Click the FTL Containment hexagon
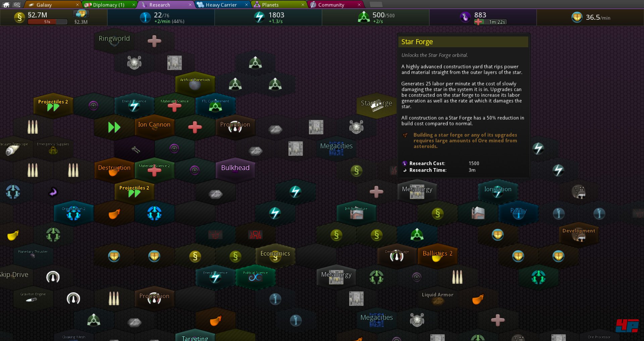The width and height of the screenshot is (644, 341). [215, 105]
